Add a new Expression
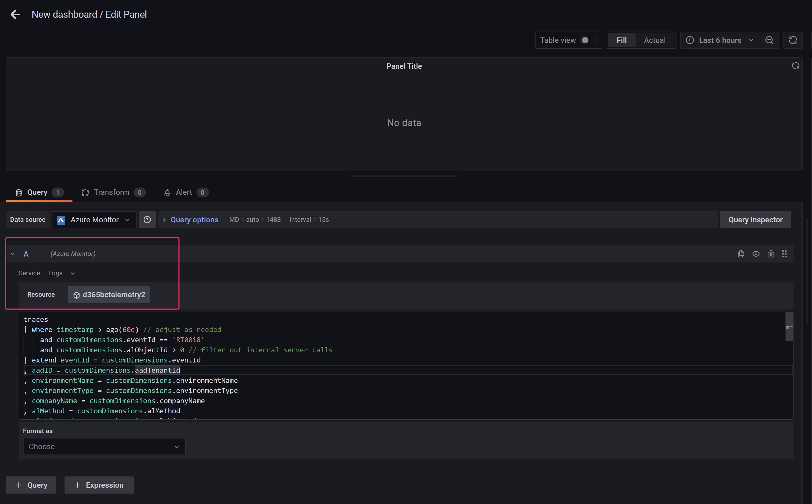This screenshot has height=504, width=812. 99,485
